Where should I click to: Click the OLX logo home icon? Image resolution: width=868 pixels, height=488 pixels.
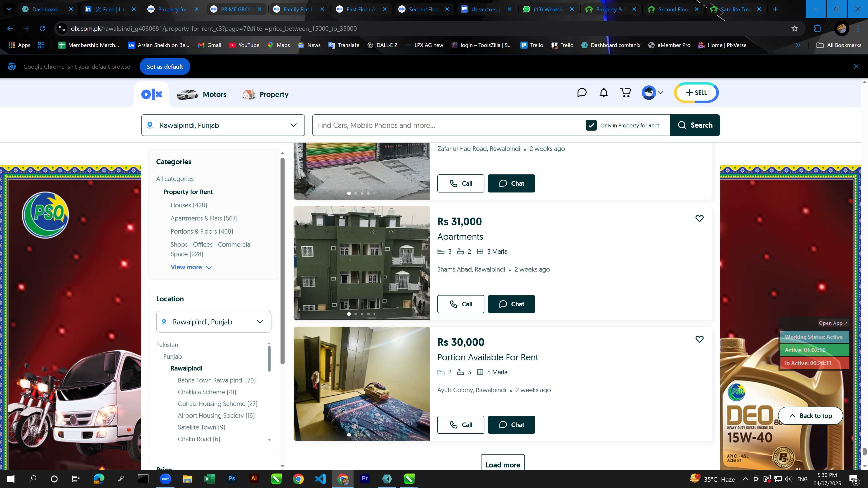(152, 94)
